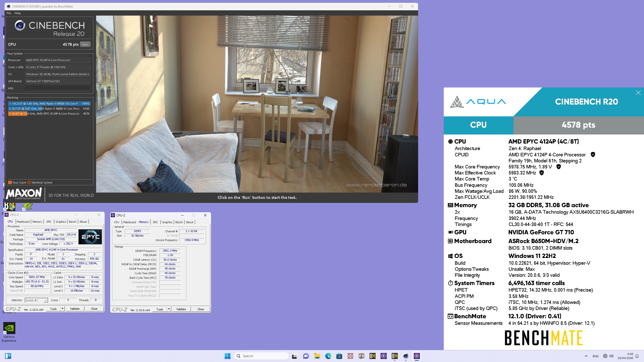Switch to Mainboard tab in CPU-Z Processor window

coord(23,222)
